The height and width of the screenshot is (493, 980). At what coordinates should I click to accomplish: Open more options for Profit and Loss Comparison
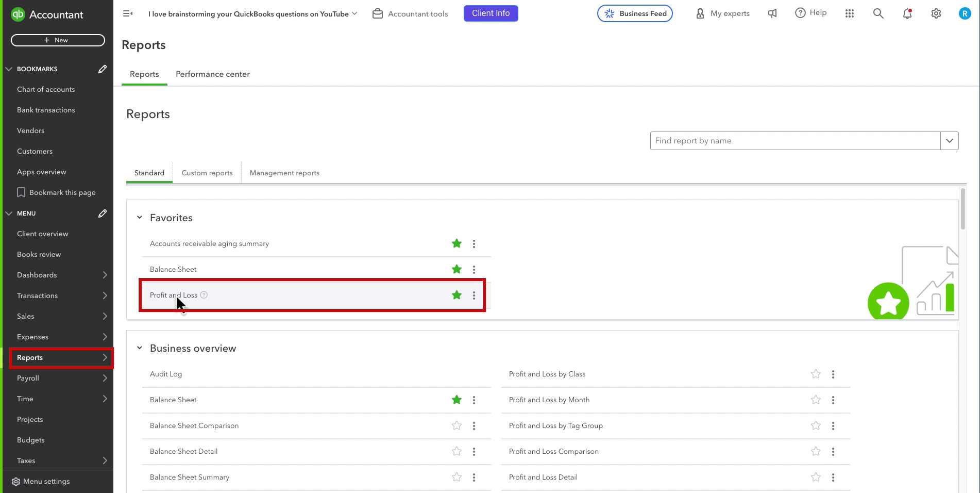pyautogui.click(x=833, y=452)
